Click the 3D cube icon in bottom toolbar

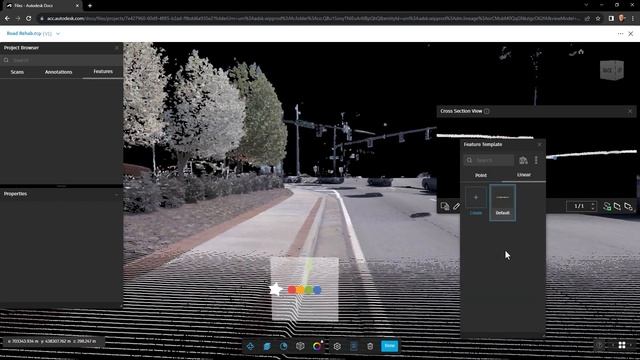pos(300,346)
